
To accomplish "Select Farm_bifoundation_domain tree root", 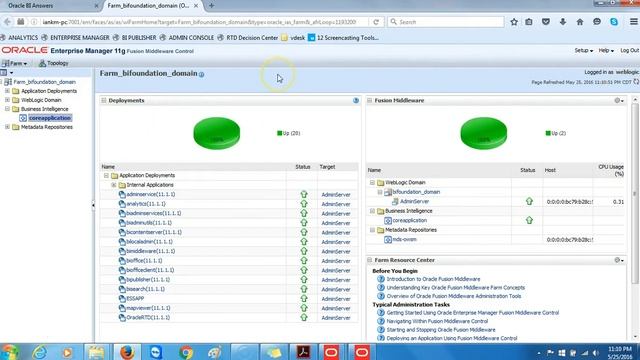I will click(x=44, y=82).
